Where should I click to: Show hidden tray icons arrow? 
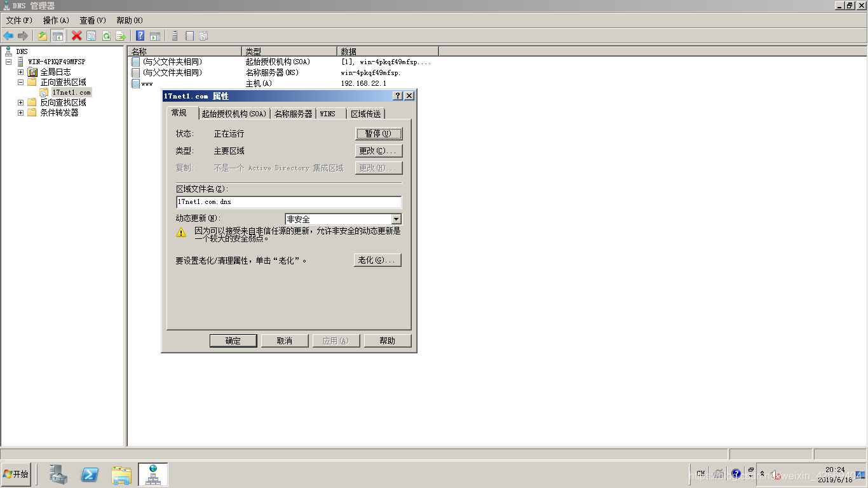pyautogui.click(x=762, y=473)
